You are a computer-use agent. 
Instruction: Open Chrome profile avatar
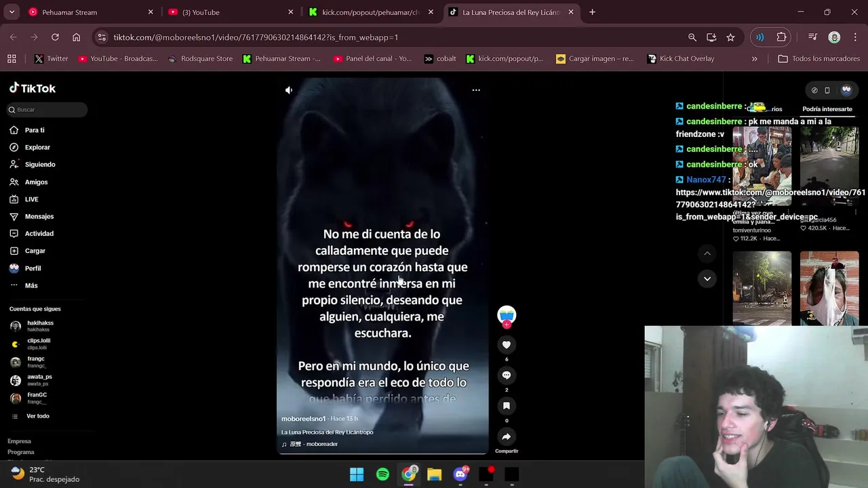click(835, 37)
